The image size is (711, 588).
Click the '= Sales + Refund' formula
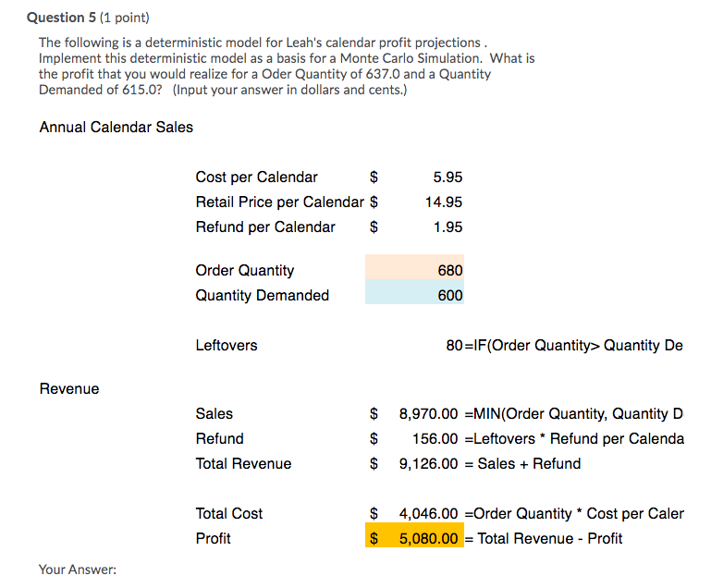pos(522,463)
